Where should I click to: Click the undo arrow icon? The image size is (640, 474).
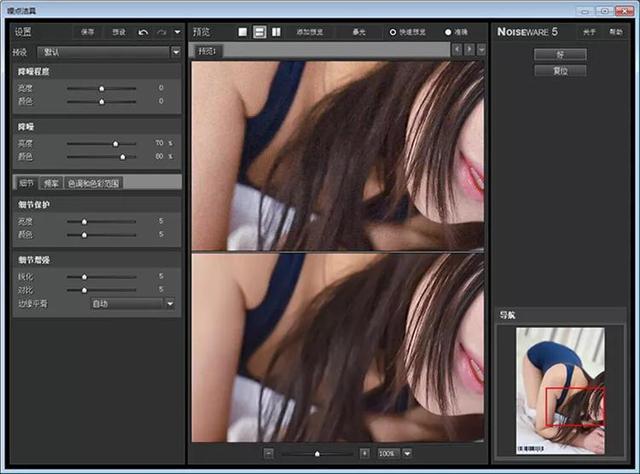(x=144, y=32)
